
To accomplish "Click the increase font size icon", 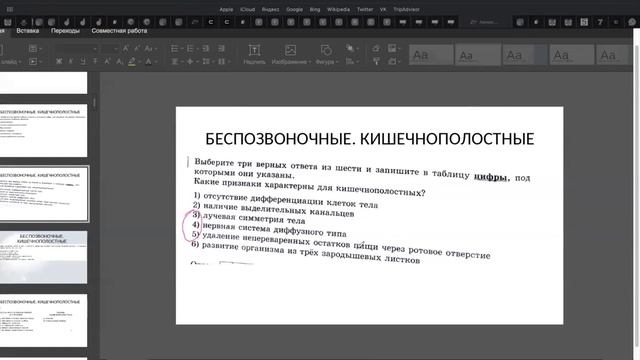I will (126, 49).
